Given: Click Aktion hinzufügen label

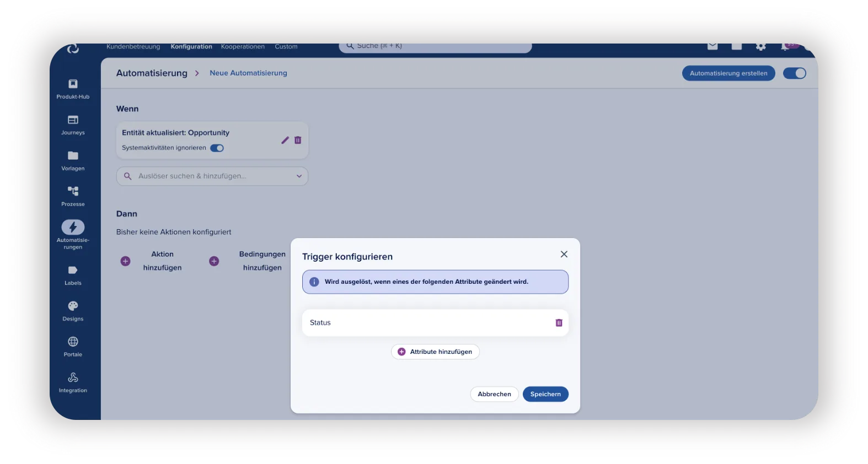Looking at the screenshot, I should 162,261.
